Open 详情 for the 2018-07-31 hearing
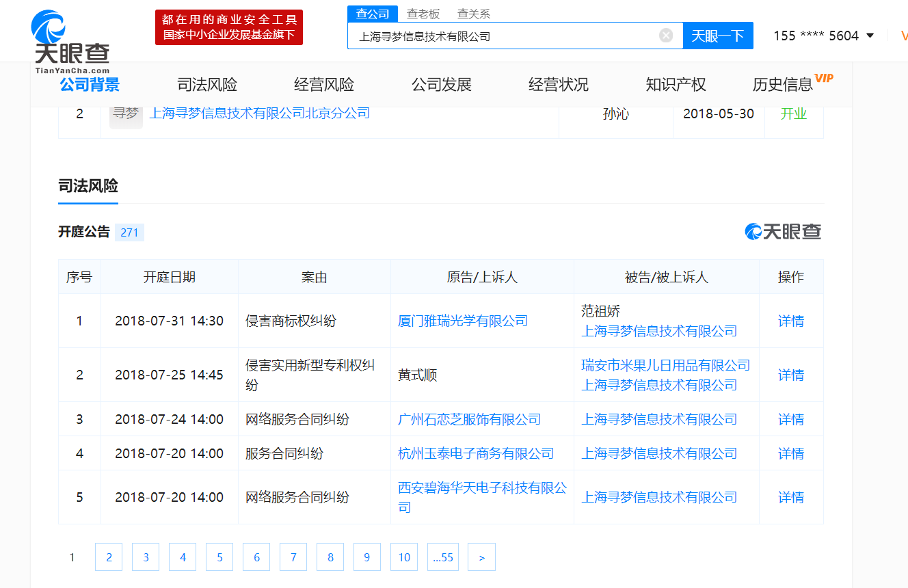Image resolution: width=908 pixels, height=588 pixels. pos(790,320)
